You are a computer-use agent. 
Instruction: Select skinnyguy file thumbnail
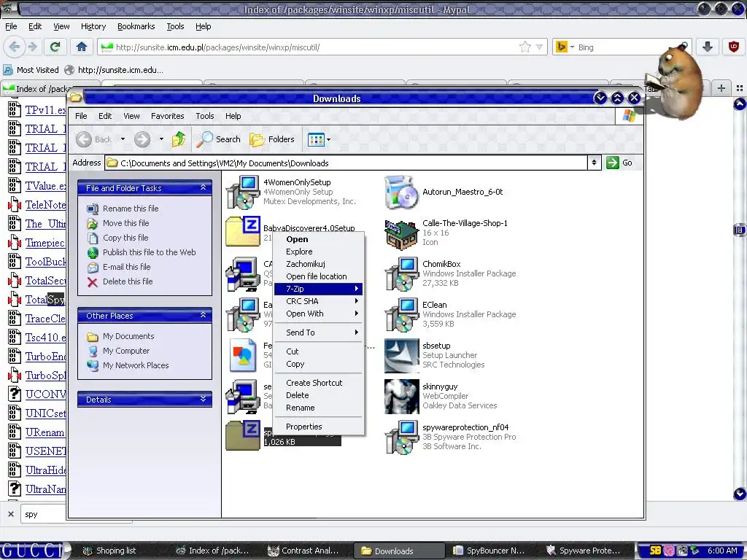tap(402, 397)
